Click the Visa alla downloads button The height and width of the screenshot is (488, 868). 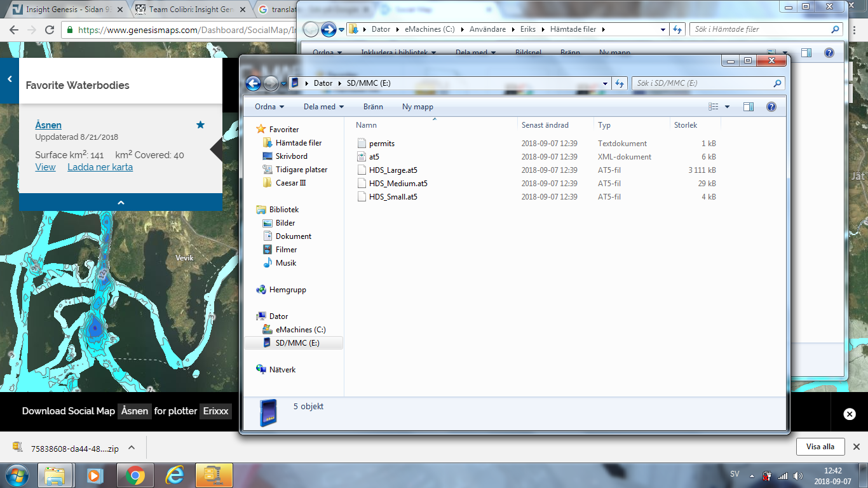point(820,447)
